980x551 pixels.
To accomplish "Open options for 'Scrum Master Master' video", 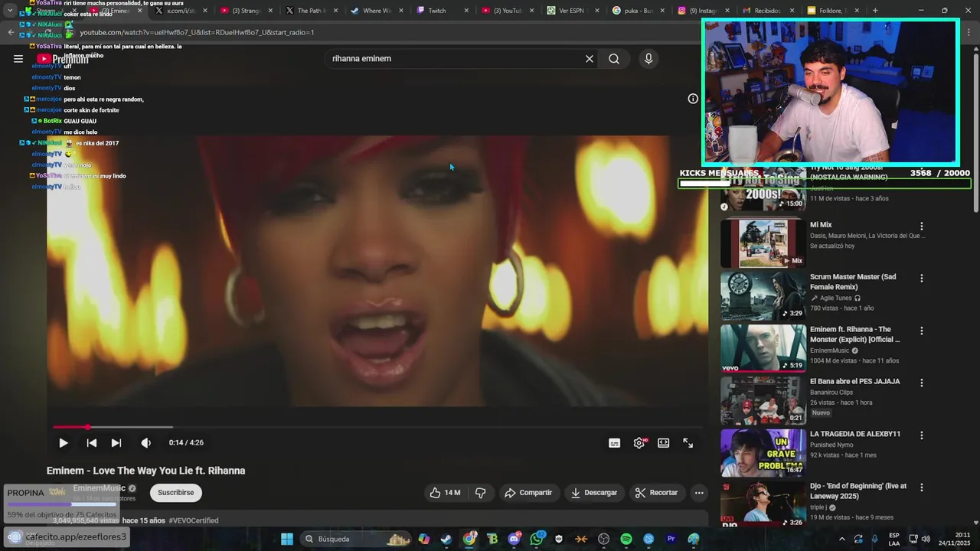I will (x=922, y=279).
